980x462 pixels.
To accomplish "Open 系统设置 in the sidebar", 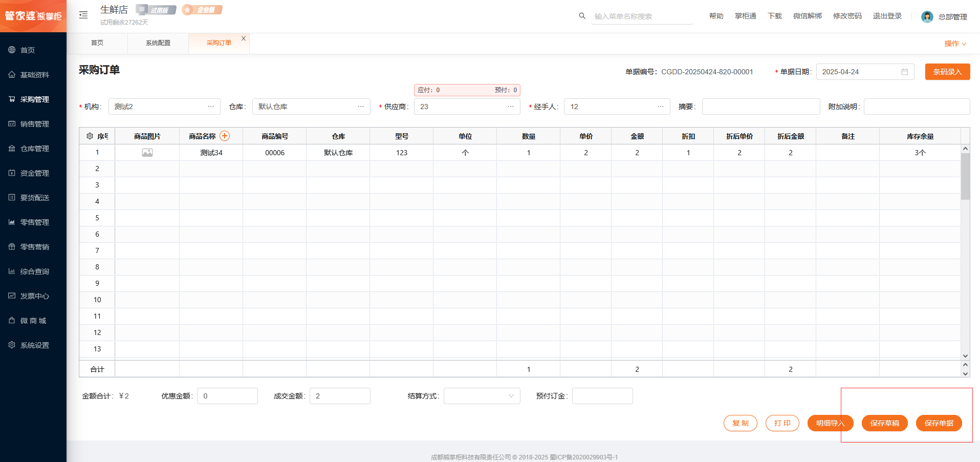I will tap(33, 345).
